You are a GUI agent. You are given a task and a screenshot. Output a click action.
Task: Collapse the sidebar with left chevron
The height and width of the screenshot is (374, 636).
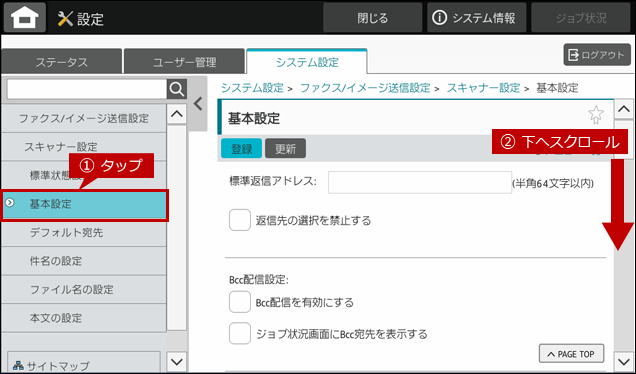(198, 104)
